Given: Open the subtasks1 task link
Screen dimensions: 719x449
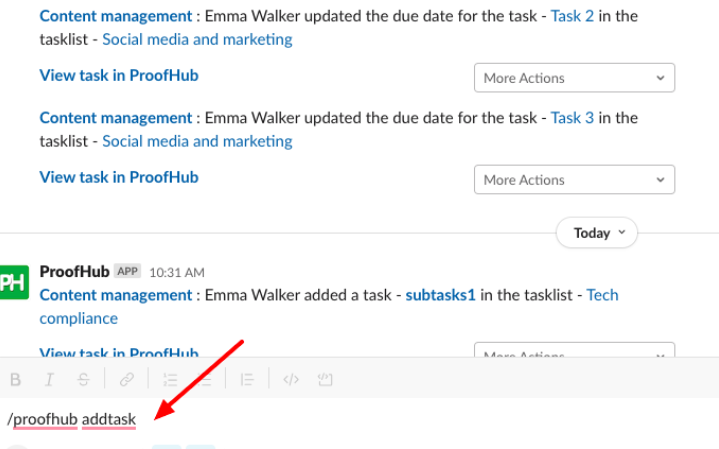Looking at the screenshot, I should [440, 295].
